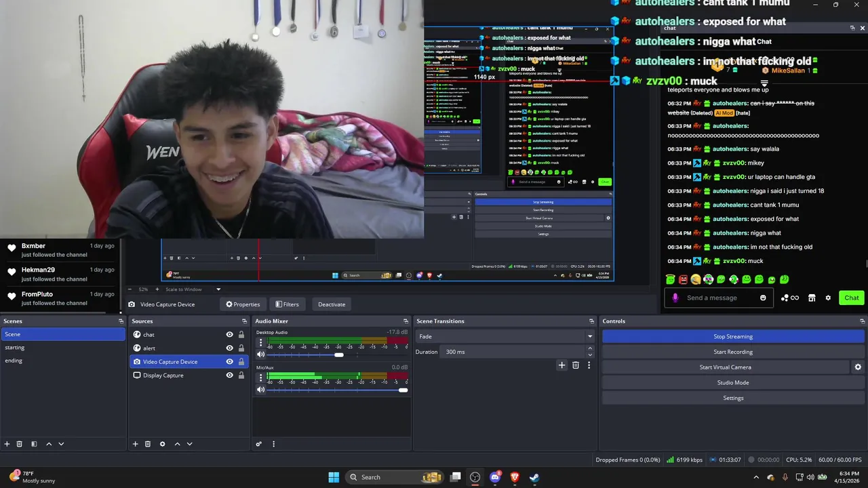Select the alert source row
Viewport: 868px width, 488px height.
coord(189,348)
